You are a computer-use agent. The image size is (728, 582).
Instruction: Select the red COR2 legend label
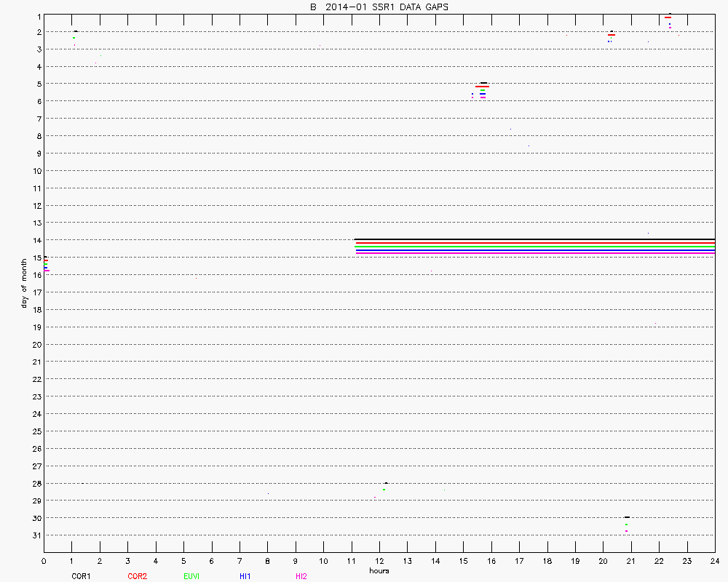click(137, 576)
